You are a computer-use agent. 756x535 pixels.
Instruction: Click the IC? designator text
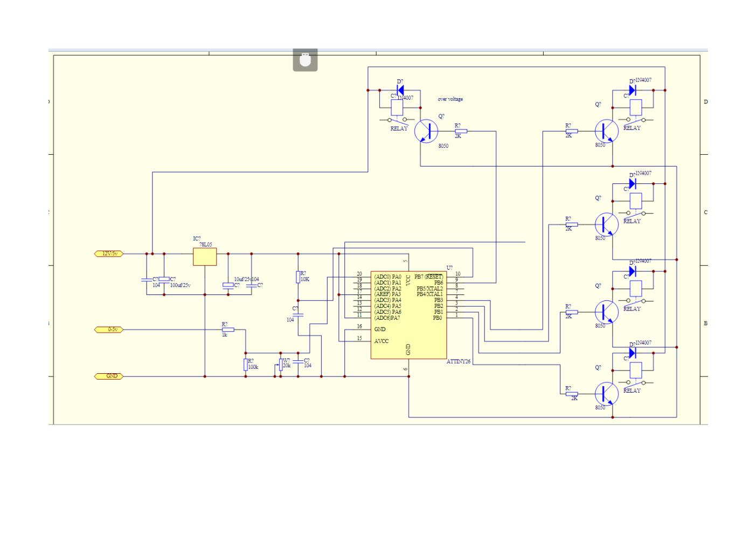[197, 238]
